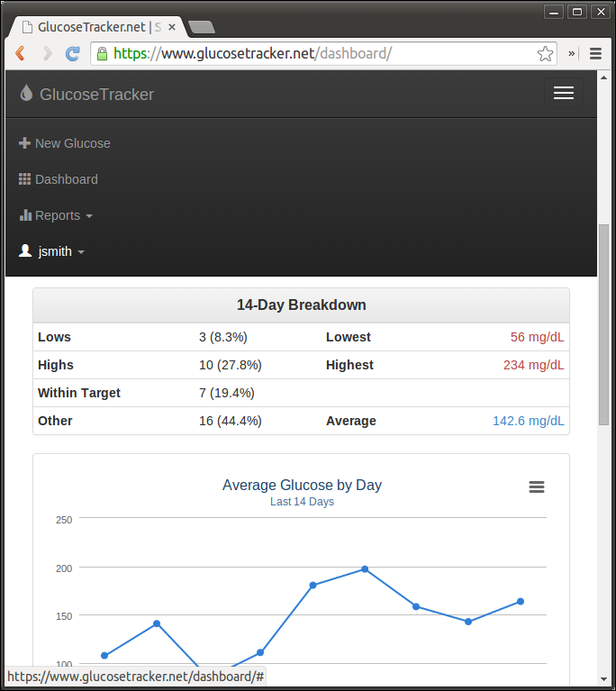Image resolution: width=616 pixels, height=691 pixels.
Task: Close the browser window
Action: click(x=601, y=12)
